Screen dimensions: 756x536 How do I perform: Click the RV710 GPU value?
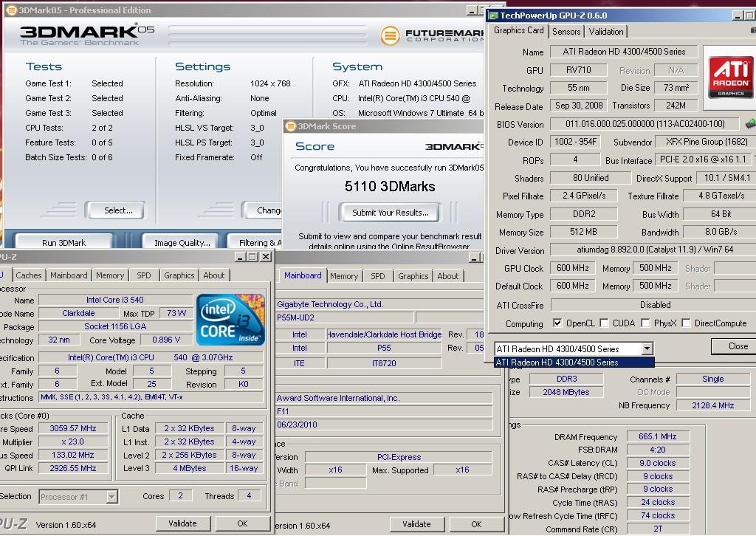click(578, 70)
